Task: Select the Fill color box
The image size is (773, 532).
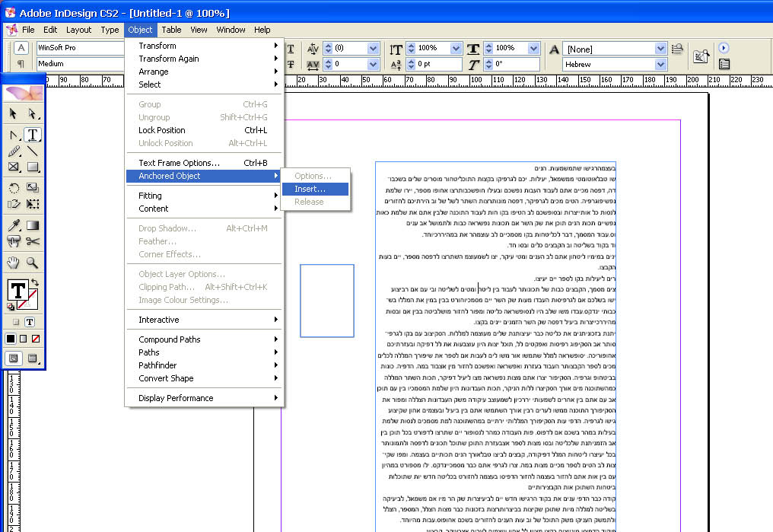Action: point(18,291)
